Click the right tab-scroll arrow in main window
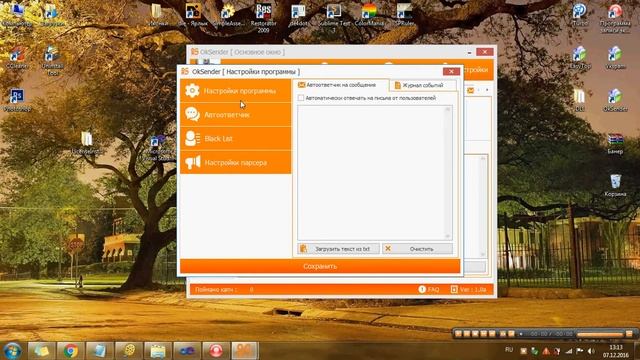 (487, 90)
